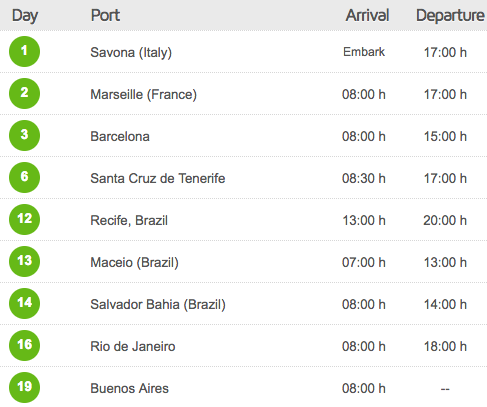Click the Departure column header
Image resolution: width=487 pixels, height=407 pixels.
450,16
